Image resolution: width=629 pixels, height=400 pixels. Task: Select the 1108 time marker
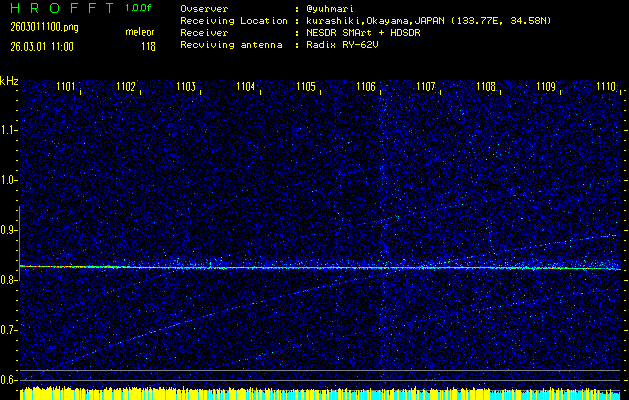(486, 87)
